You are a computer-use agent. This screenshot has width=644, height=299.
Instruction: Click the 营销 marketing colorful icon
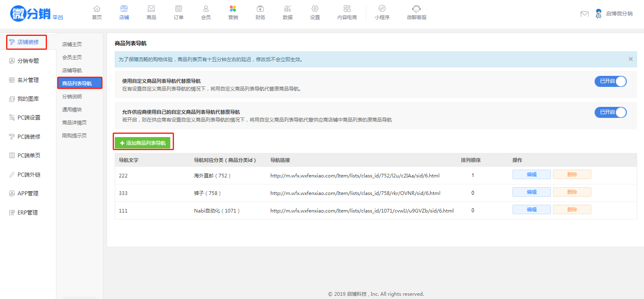[x=233, y=9]
